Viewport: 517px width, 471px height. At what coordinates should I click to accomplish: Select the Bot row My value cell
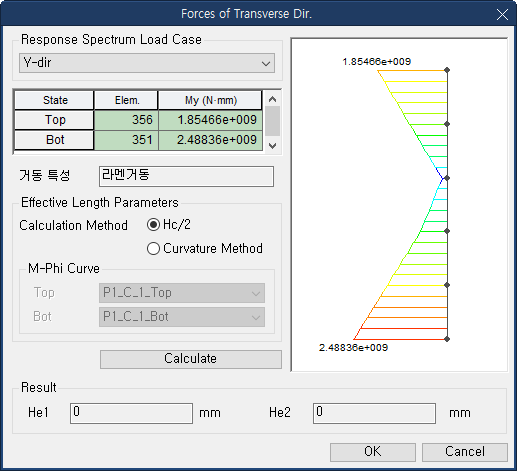coord(210,140)
